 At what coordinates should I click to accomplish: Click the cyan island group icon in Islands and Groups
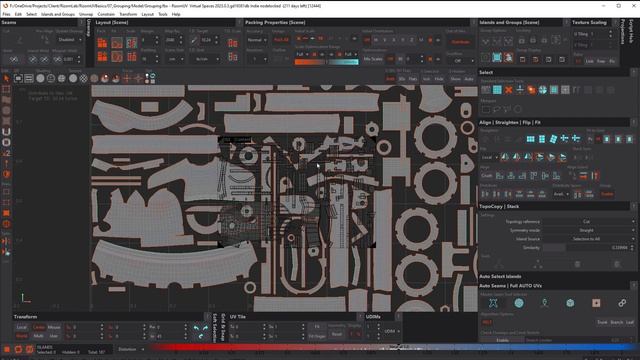(497, 58)
